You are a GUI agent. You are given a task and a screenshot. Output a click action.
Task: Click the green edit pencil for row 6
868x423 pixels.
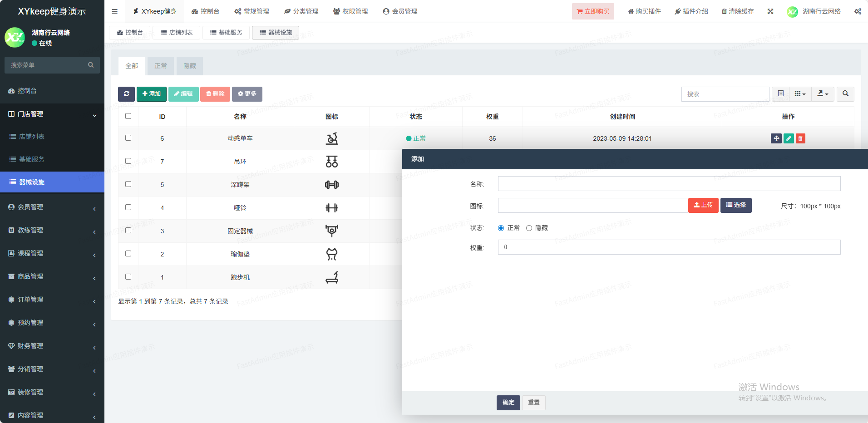pyautogui.click(x=789, y=138)
